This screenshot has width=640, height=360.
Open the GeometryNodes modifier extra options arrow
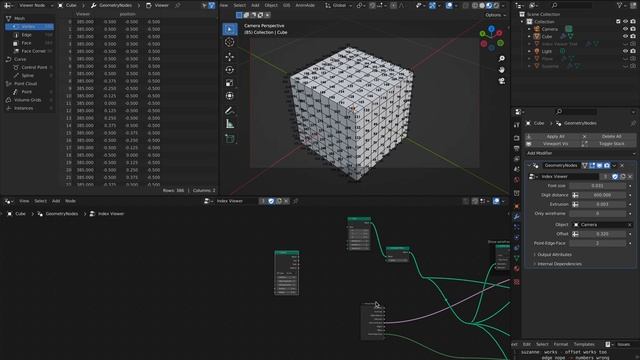614,165
